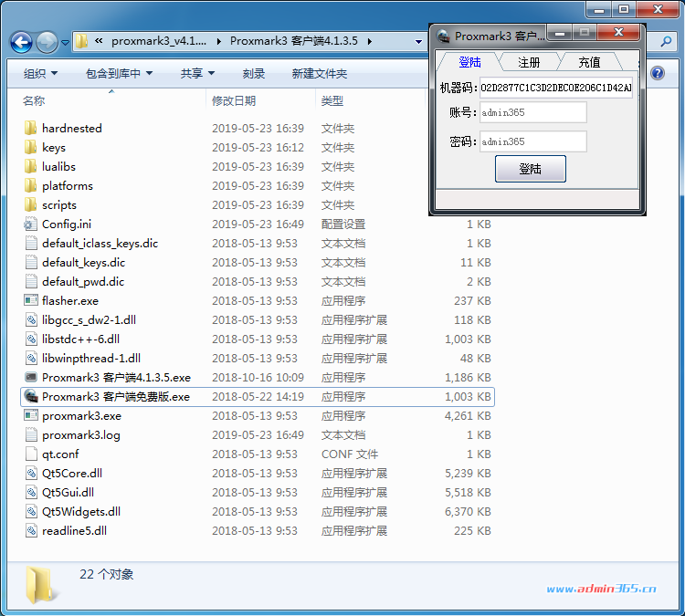Click the Explorer help question mark icon
The width and height of the screenshot is (685, 616).
(658, 73)
